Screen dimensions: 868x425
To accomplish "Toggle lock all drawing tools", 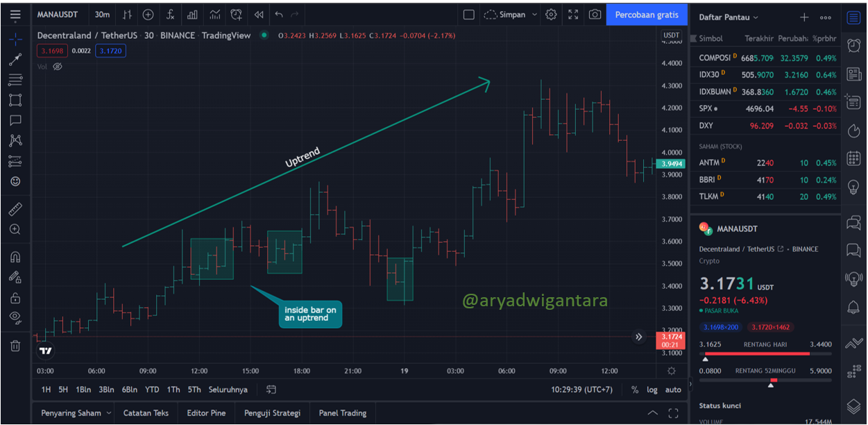I will pyautogui.click(x=15, y=297).
